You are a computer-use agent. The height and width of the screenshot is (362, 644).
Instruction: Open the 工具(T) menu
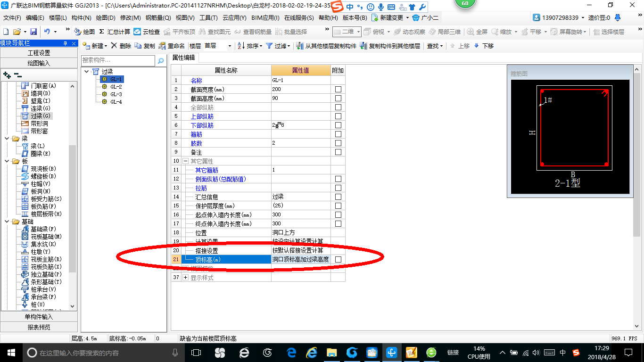point(208,18)
